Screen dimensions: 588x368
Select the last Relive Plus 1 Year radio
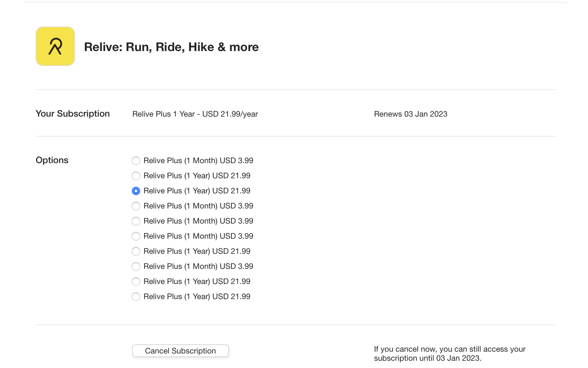tap(136, 297)
